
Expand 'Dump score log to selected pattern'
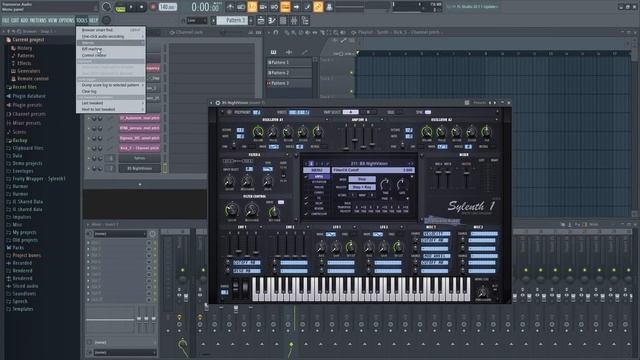coord(111,85)
